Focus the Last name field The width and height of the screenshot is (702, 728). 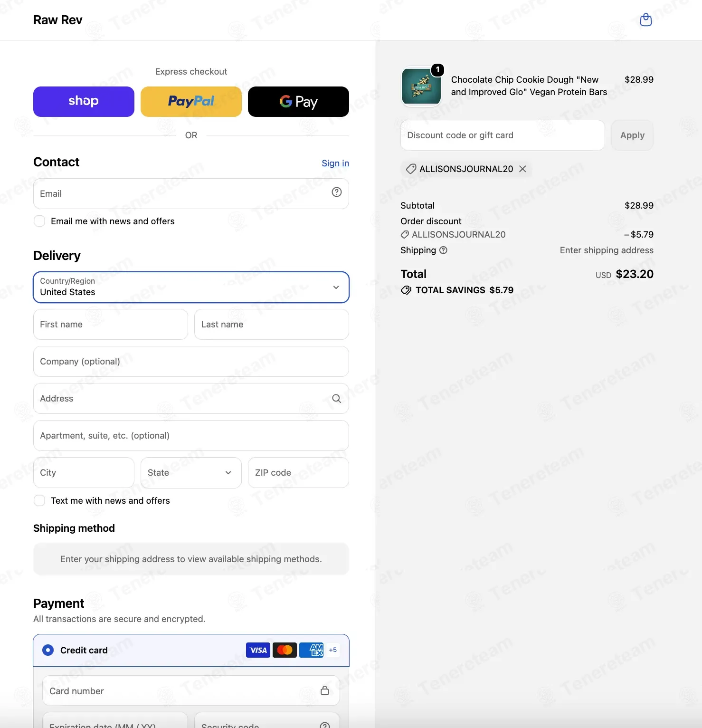pyautogui.click(x=272, y=325)
